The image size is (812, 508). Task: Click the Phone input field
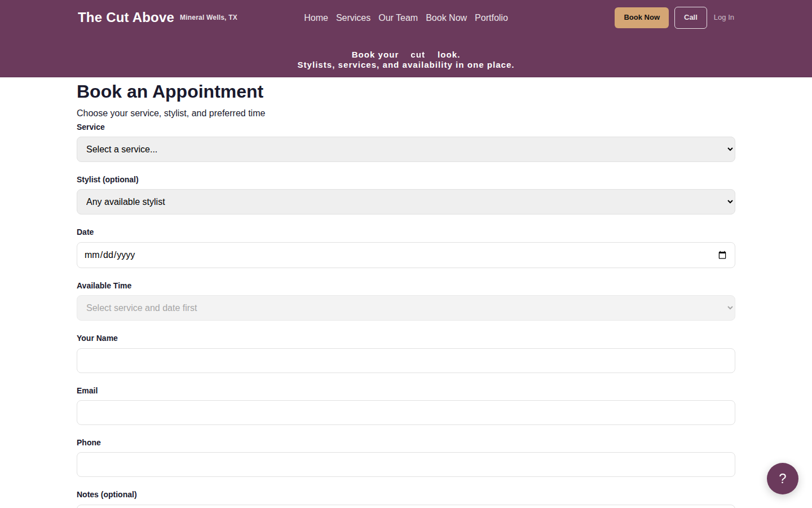[x=405, y=465]
